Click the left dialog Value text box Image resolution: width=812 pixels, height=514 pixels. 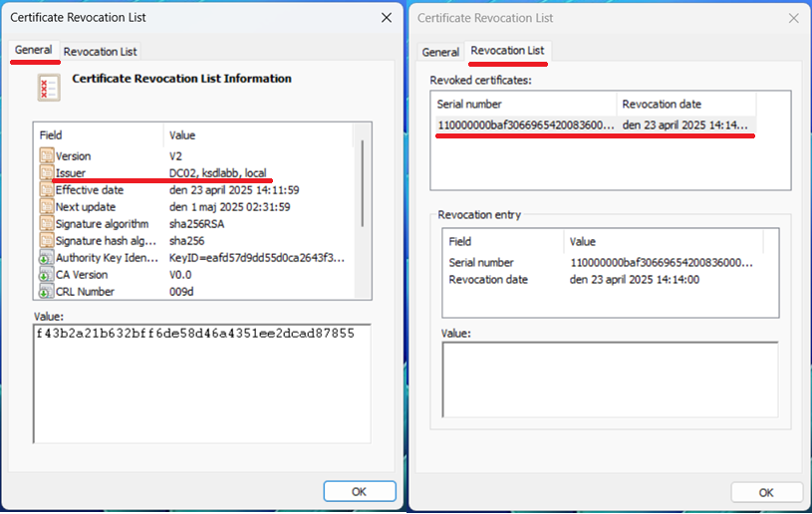click(x=202, y=384)
